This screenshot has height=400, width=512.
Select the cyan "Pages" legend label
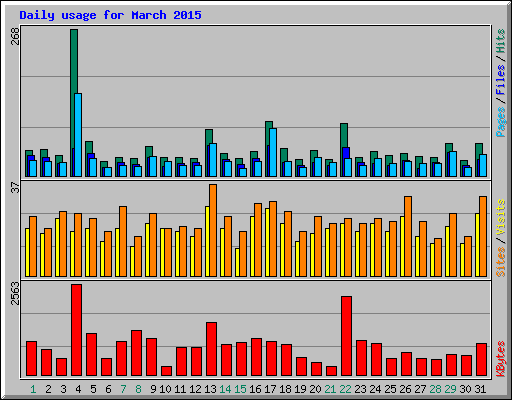(x=501, y=122)
